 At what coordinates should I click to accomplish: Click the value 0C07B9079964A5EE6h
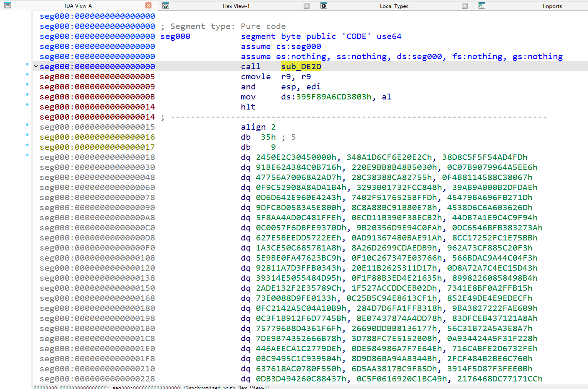(x=492, y=167)
